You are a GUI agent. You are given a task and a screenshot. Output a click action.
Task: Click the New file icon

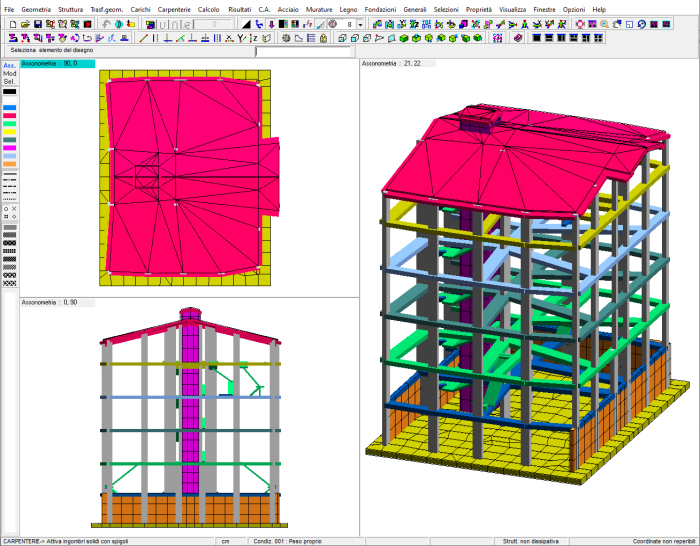[x=13, y=23]
